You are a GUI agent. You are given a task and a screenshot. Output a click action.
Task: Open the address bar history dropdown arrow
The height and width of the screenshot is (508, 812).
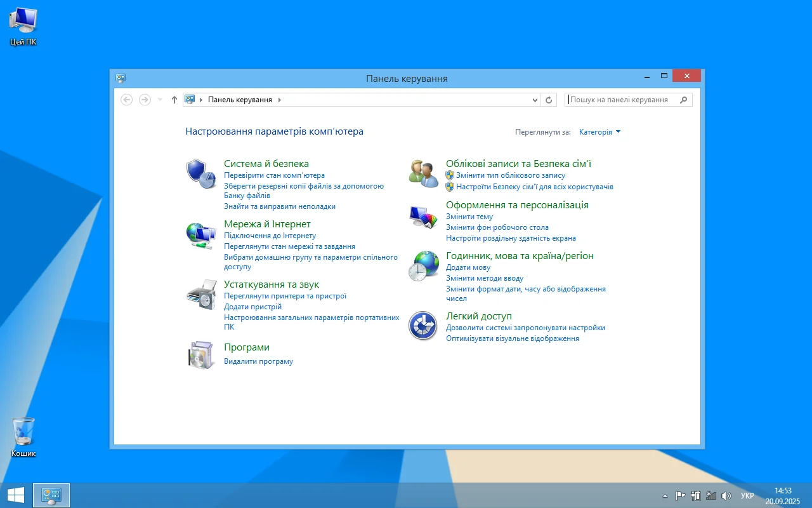coord(535,100)
